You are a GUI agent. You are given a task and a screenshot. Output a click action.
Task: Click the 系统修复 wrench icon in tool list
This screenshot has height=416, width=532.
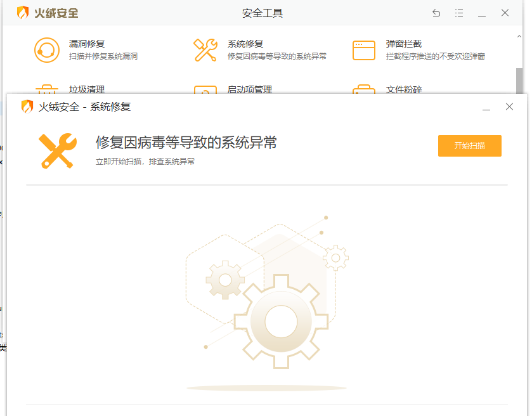pyautogui.click(x=205, y=50)
